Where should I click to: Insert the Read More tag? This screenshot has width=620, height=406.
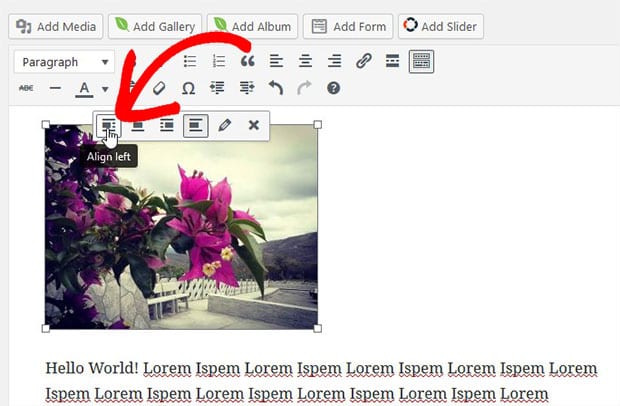click(392, 61)
